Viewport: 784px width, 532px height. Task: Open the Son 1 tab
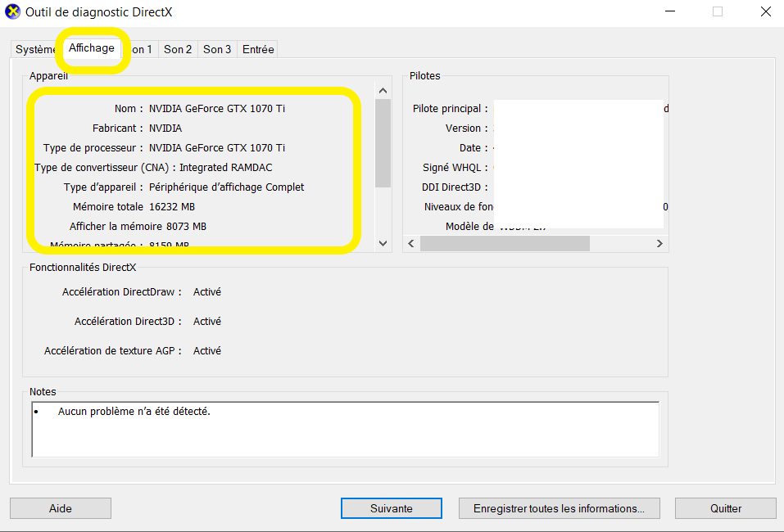(x=143, y=49)
